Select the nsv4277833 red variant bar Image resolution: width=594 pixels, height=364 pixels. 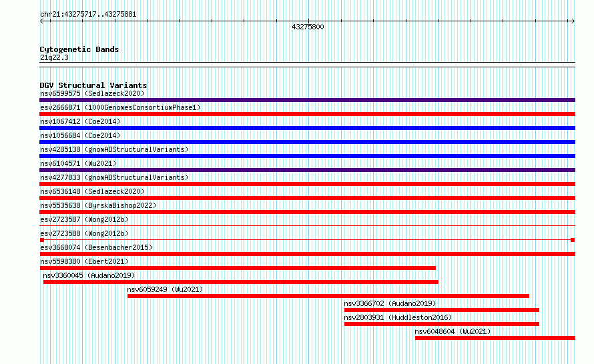click(x=307, y=184)
